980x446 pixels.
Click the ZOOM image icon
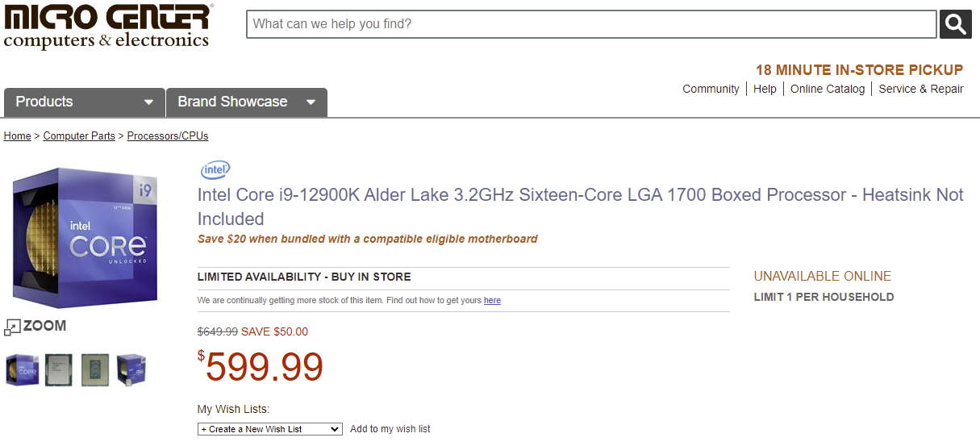[x=35, y=327]
